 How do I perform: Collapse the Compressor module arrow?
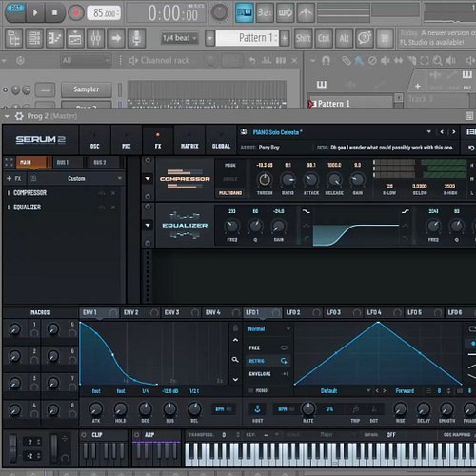tap(148, 179)
